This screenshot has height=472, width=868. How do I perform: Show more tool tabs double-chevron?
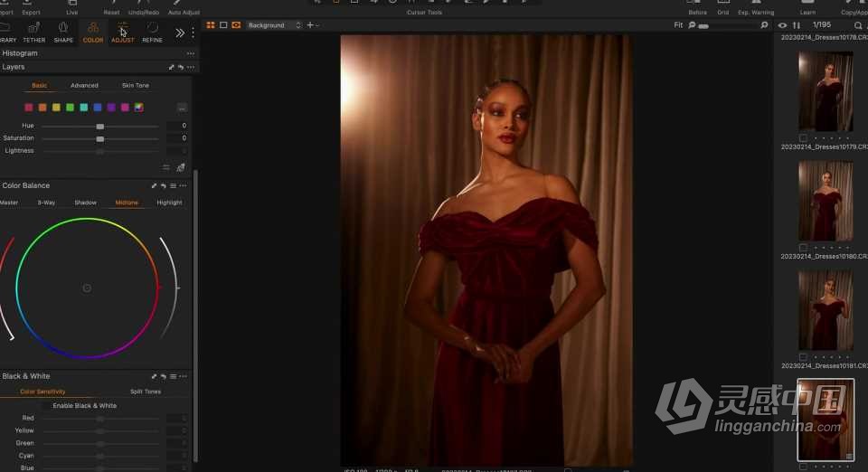[x=180, y=33]
